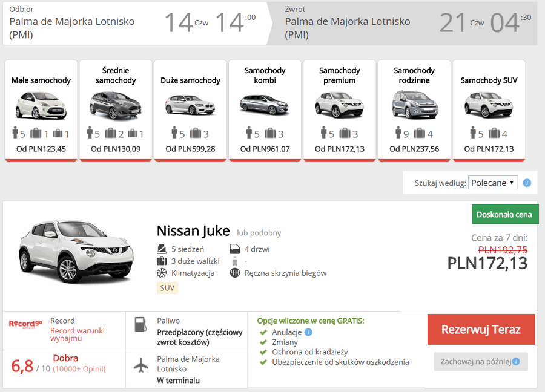This screenshot has width=545, height=392.
Task: Click checkmark beside Ubezpieczenie od skutków uszkodzenia
Action: click(x=263, y=362)
